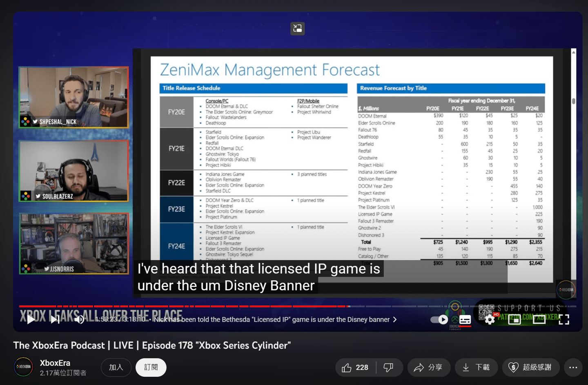Switch to miniplayer mode in control bar
This screenshot has width=588, height=385.
[514, 320]
